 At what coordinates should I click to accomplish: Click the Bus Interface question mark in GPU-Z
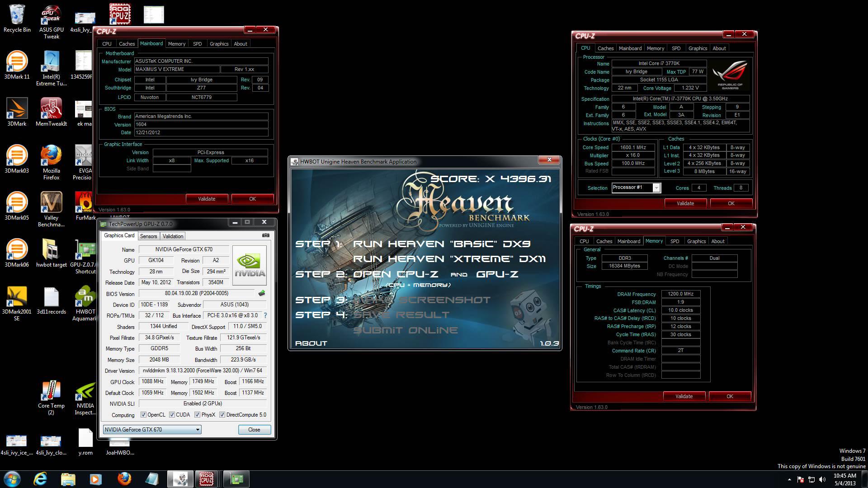[x=265, y=315]
